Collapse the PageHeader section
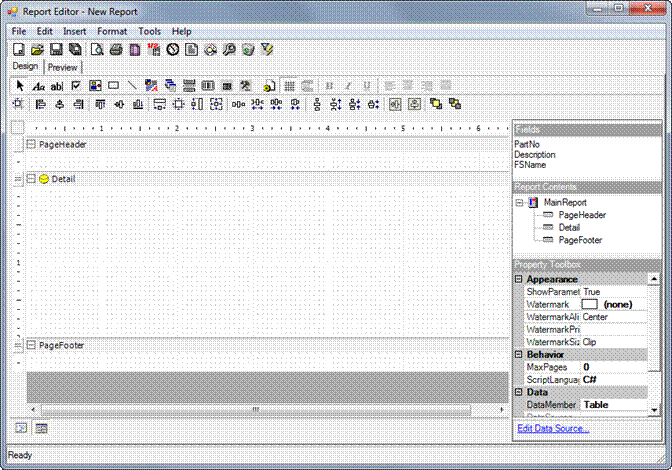 coord(31,145)
